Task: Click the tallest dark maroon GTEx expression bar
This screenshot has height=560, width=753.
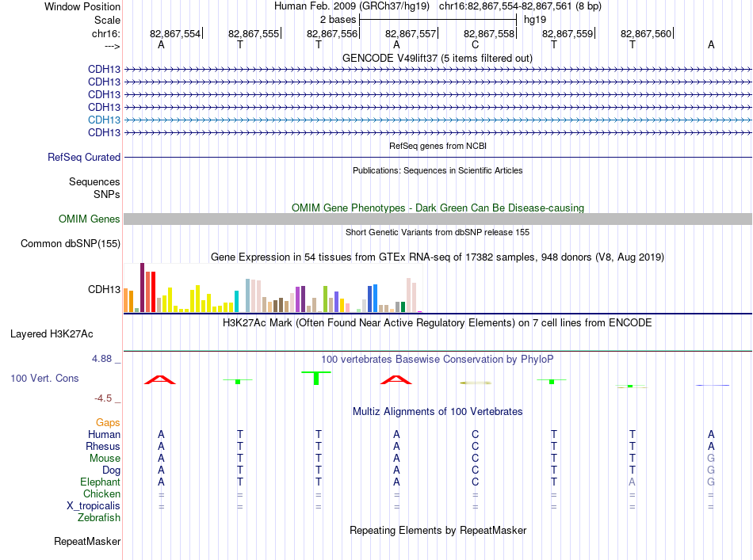Action: [x=142, y=288]
